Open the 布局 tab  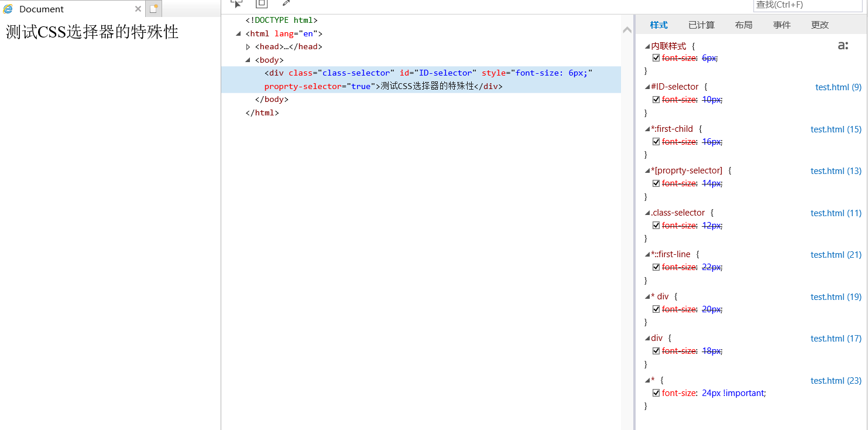pos(743,25)
